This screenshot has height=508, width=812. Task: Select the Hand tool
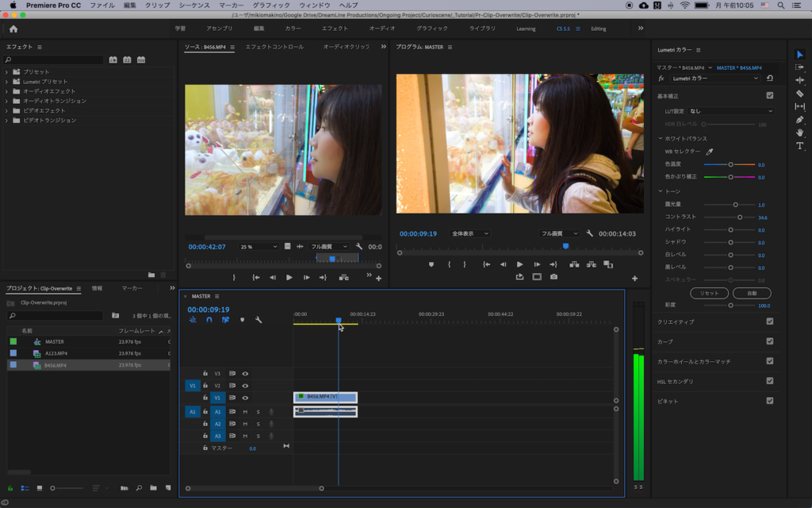point(799,133)
